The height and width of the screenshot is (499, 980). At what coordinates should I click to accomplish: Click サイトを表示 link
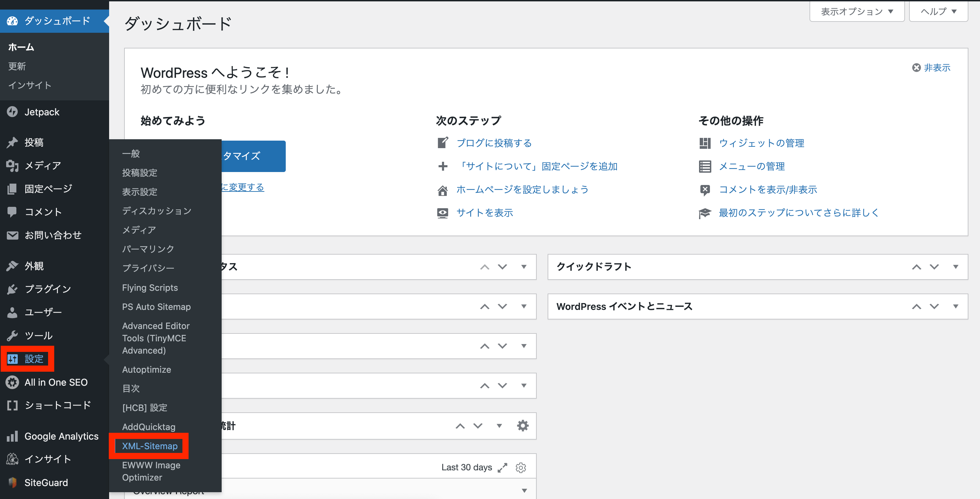tap(484, 213)
